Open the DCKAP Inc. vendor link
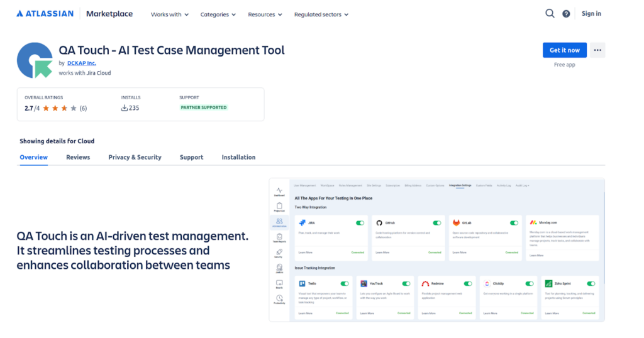 [x=81, y=63]
